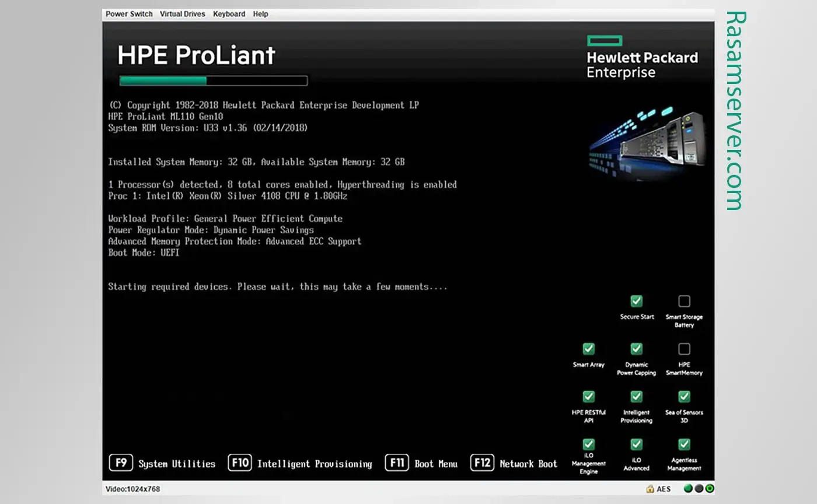Click the HPE SmartMemory checkbox

pyautogui.click(x=684, y=349)
